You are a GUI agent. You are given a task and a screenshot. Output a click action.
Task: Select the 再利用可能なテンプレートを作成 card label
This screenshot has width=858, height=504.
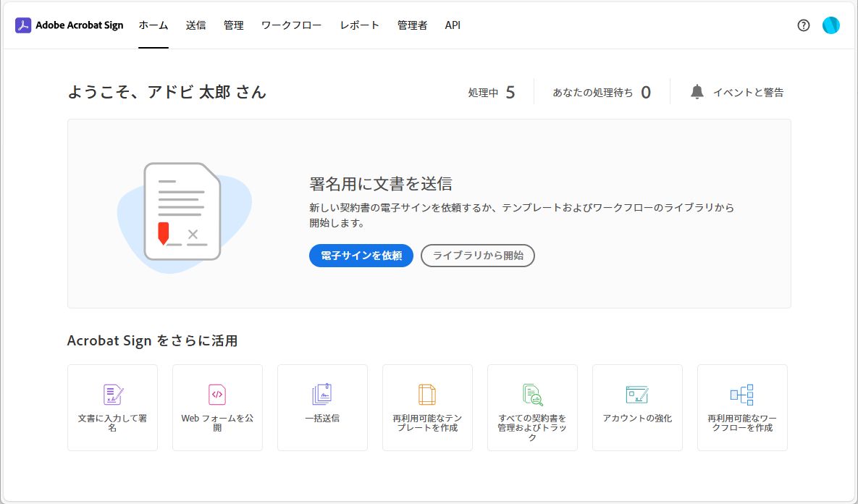tap(427, 423)
